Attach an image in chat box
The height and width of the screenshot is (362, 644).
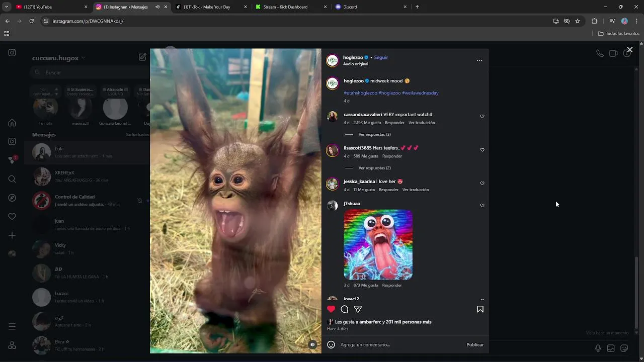611,348
